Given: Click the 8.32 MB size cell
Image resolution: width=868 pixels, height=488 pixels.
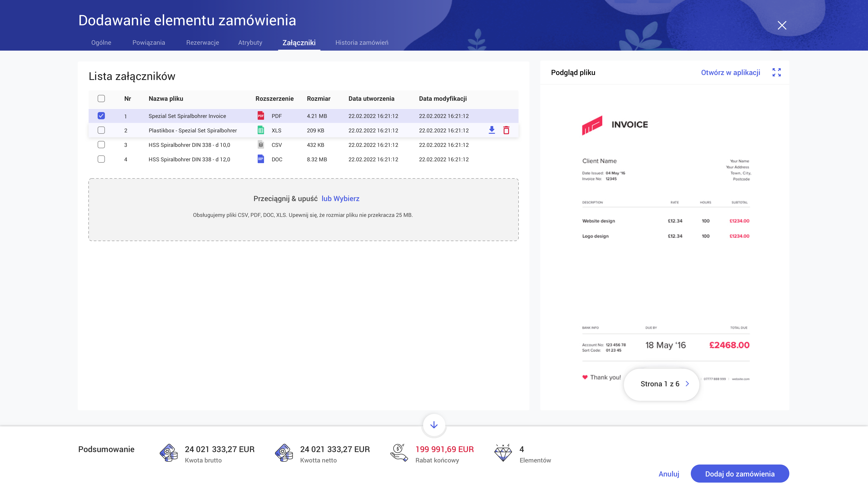Looking at the screenshot, I should pyautogui.click(x=317, y=159).
